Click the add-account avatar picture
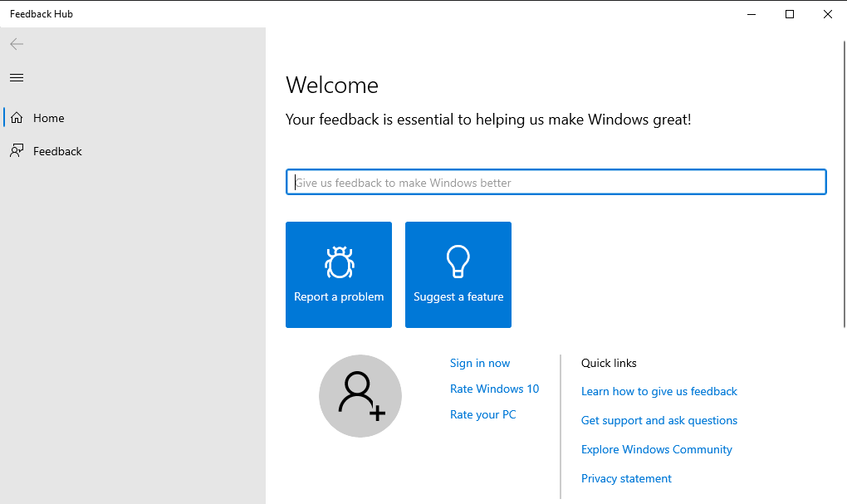847x504 pixels. (x=360, y=396)
